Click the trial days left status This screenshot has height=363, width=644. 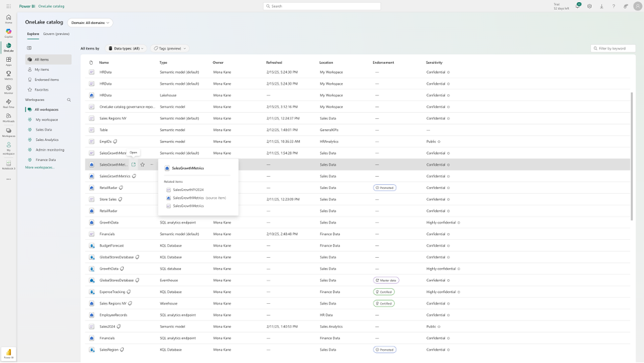(561, 6)
